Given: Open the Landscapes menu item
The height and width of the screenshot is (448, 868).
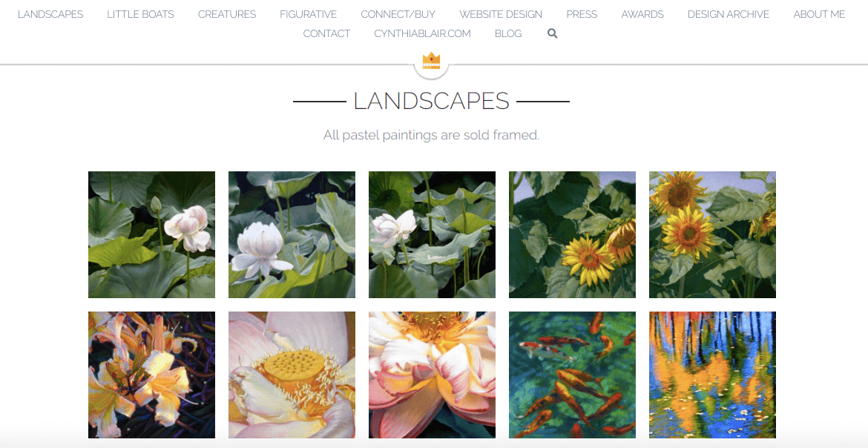Looking at the screenshot, I should tap(50, 14).
